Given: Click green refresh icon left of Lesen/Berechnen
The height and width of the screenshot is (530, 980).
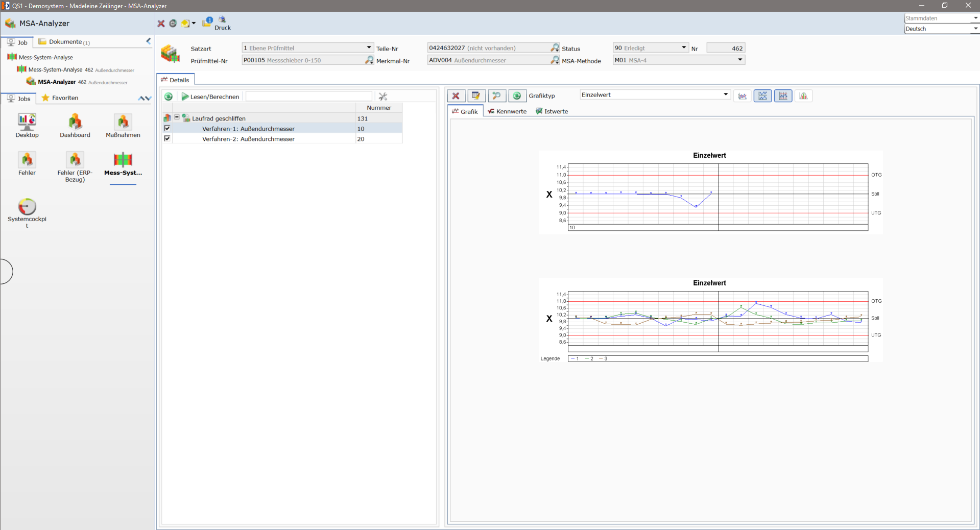Looking at the screenshot, I should (x=169, y=97).
